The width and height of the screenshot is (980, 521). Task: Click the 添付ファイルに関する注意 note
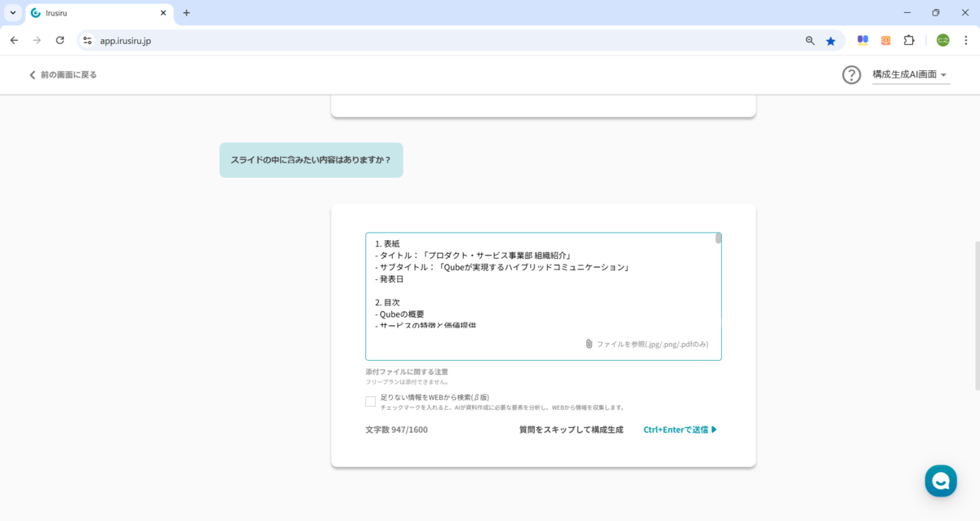click(407, 372)
